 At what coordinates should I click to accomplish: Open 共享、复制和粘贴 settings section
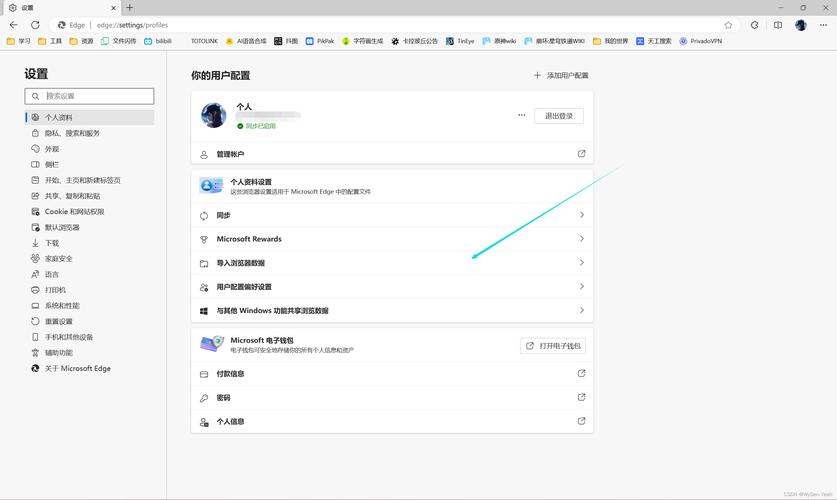pos(90,196)
